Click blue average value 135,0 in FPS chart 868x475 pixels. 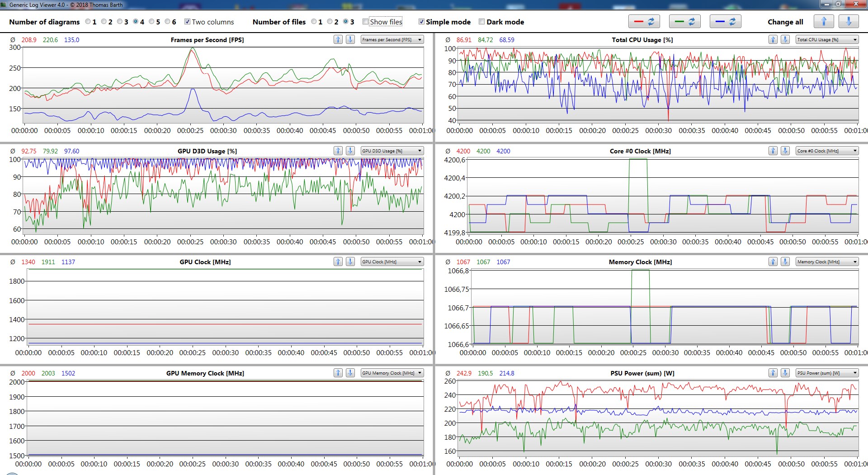point(71,40)
